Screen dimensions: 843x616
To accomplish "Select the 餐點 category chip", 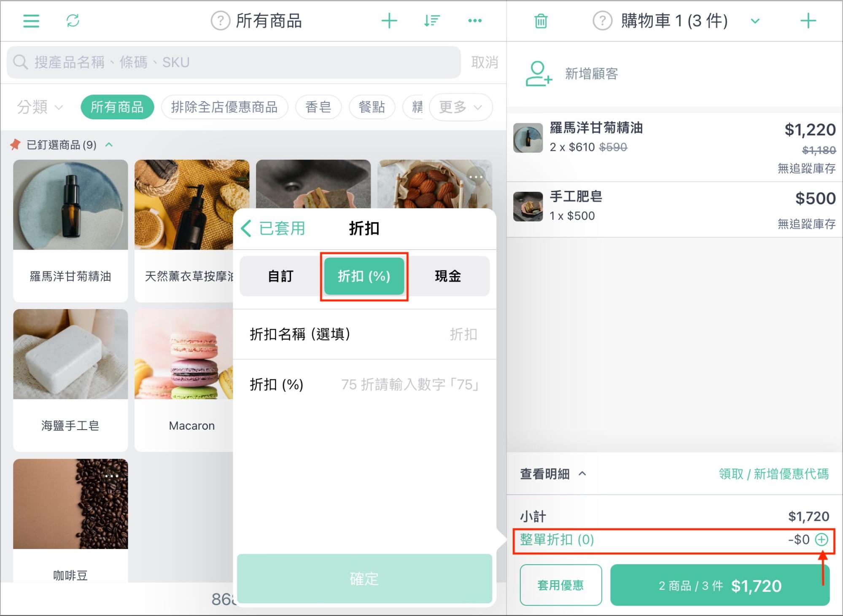I will [x=372, y=107].
